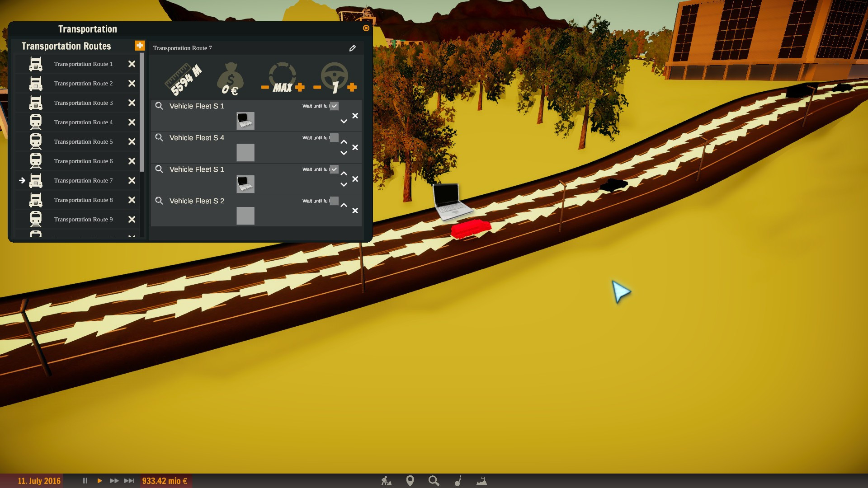Pause the game simulation
Image resolution: width=868 pixels, height=488 pixels.
tap(85, 481)
